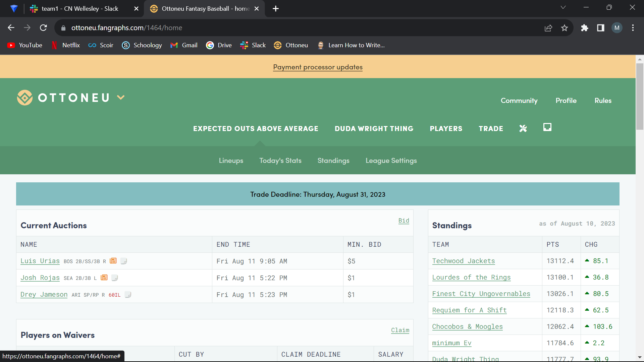644x362 pixels.
Task: Open the inbox tray icon in navigation
Action: coord(547,127)
